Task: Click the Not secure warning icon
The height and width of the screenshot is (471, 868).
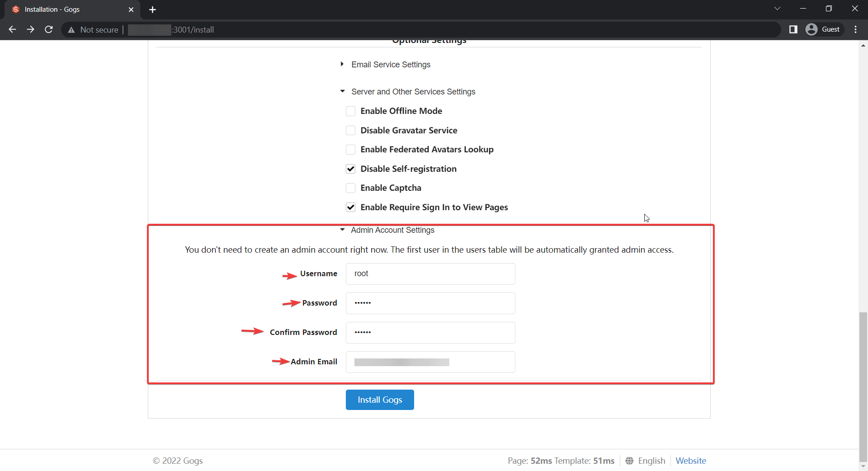Action: 71,30
